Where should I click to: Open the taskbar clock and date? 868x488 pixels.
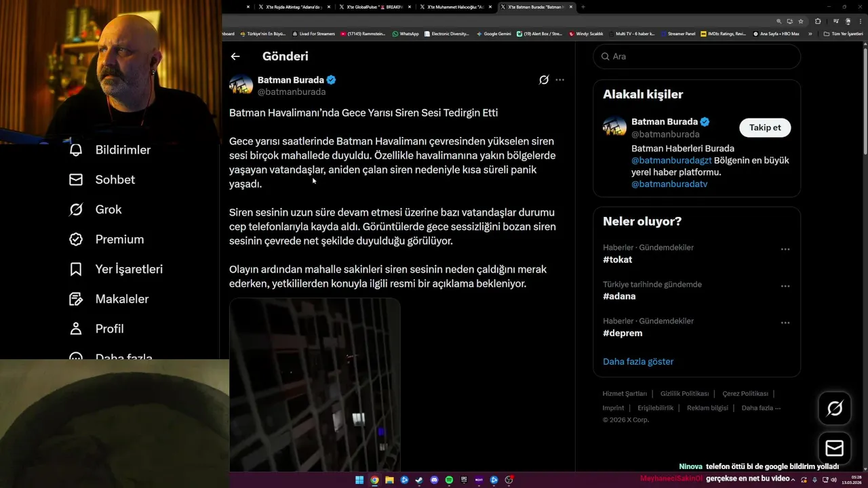[x=852, y=480]
